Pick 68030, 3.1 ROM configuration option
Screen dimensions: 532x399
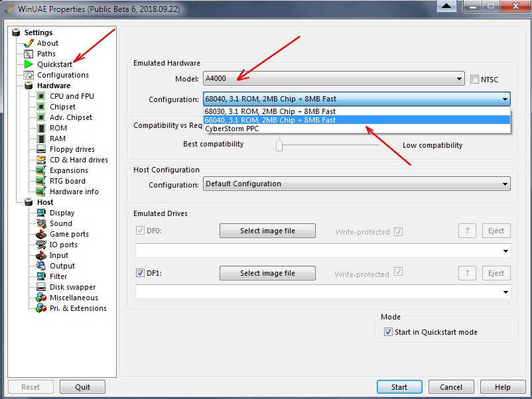(270, 111)
